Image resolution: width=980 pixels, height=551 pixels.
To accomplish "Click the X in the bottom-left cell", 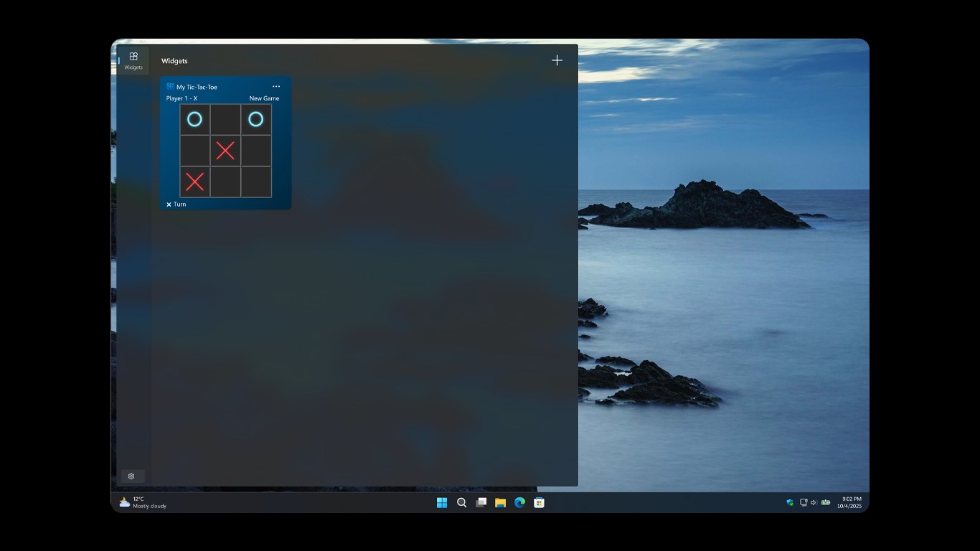I will coord(194,182).
